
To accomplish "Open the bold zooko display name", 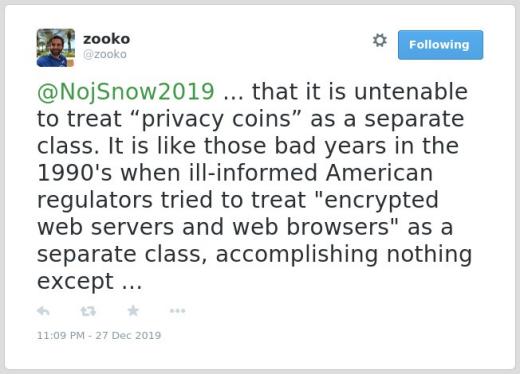I will pos(106,39).
